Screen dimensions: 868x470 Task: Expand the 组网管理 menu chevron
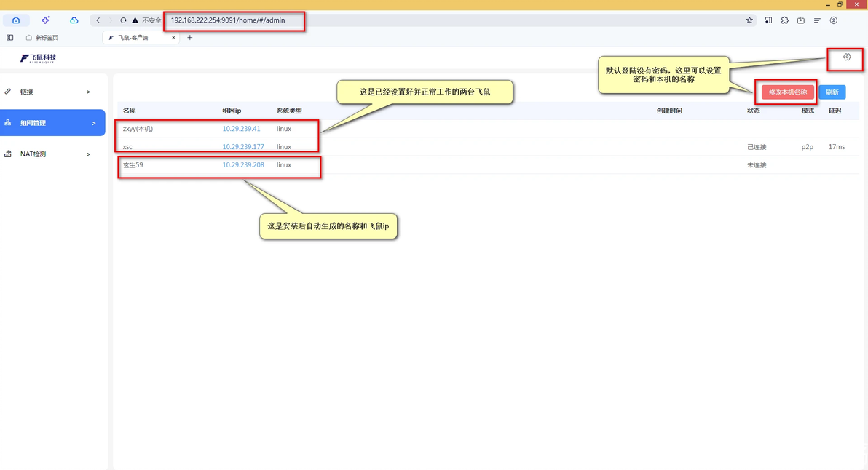tap(93, 123)
